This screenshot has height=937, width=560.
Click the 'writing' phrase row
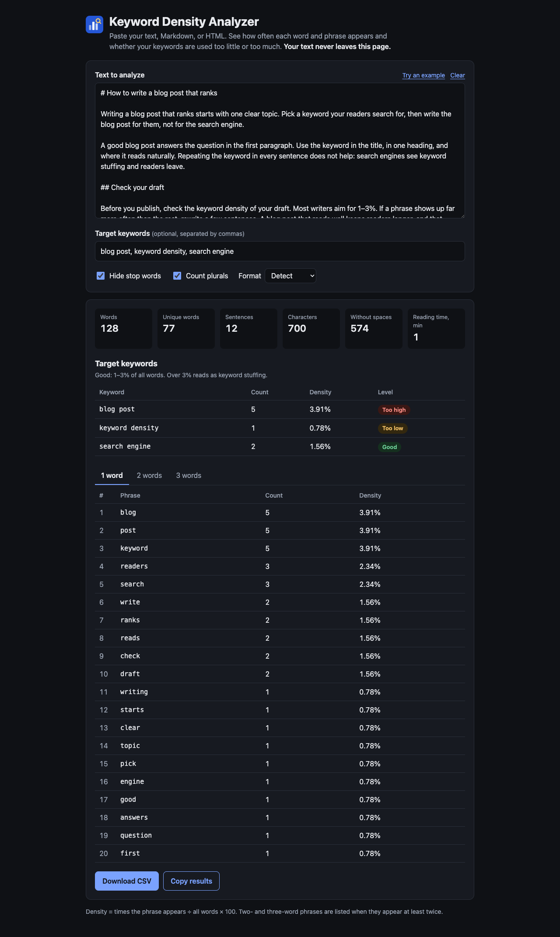[x=280, y=692]
